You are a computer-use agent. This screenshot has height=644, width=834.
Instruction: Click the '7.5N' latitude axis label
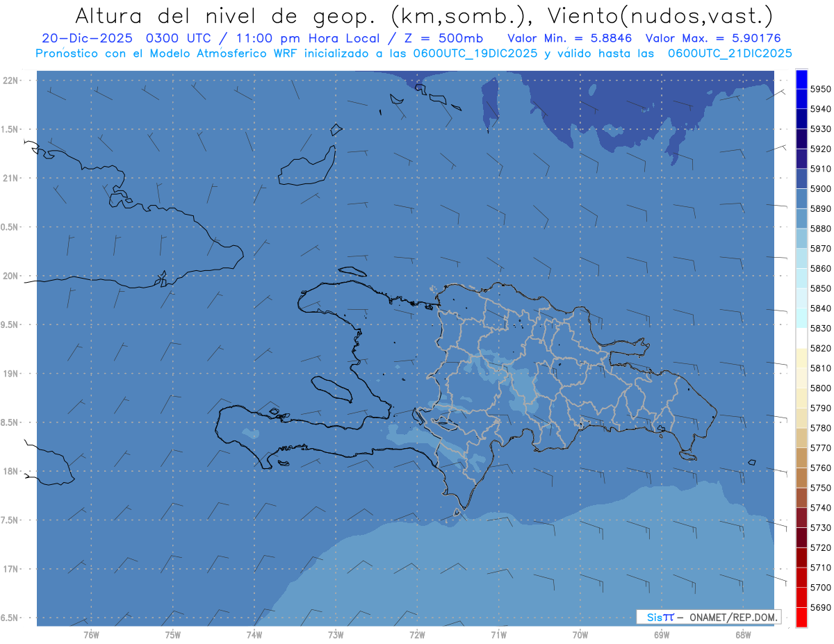[x=10, y=520]
